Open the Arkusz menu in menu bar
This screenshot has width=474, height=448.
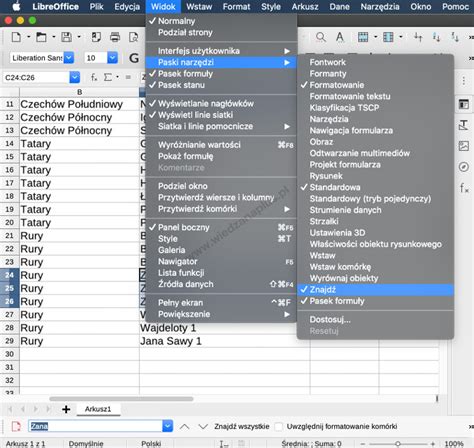pyautogui.click(x=305, y=7)
